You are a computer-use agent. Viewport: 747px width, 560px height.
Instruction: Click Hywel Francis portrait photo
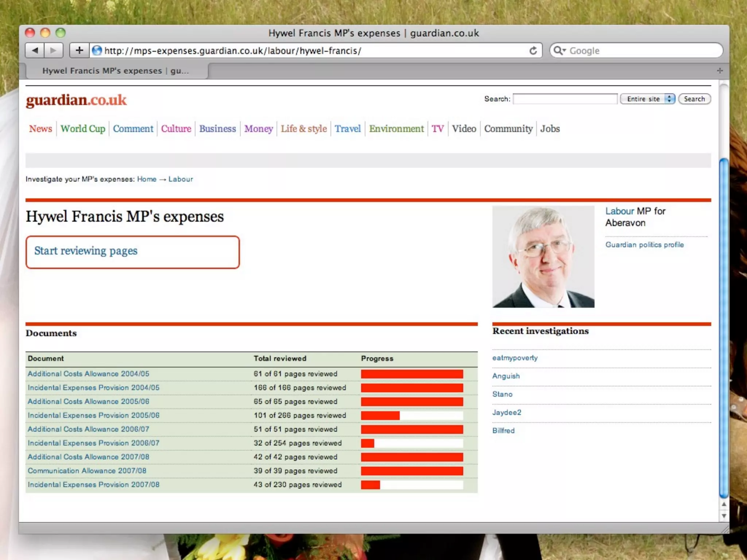pos(543,256)
